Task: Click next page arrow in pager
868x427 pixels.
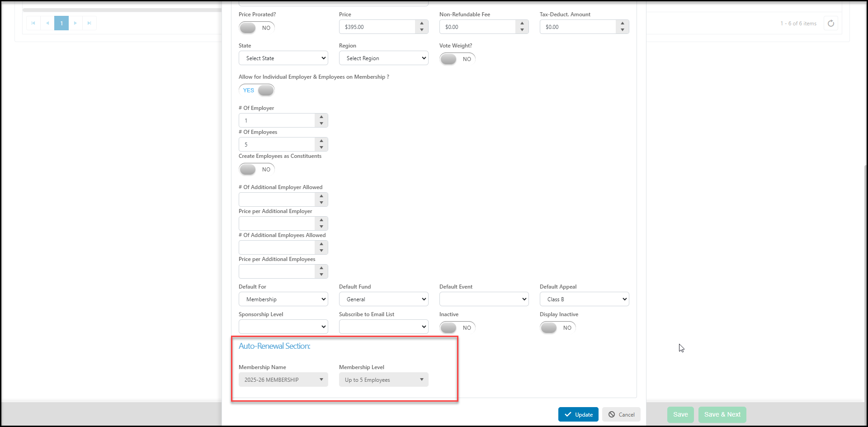Action: [x=75, y=23]
